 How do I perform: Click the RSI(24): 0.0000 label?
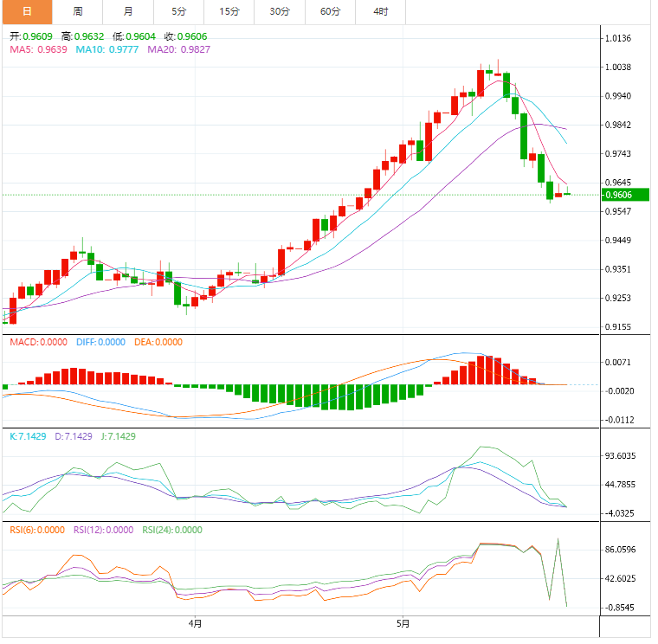(x=172, y=531)
